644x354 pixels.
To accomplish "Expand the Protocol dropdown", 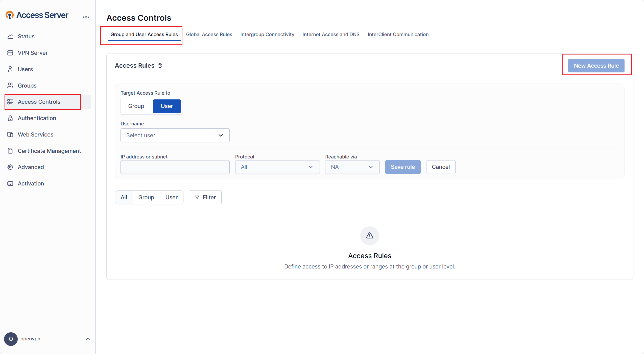I will click(x=277, y=167).
